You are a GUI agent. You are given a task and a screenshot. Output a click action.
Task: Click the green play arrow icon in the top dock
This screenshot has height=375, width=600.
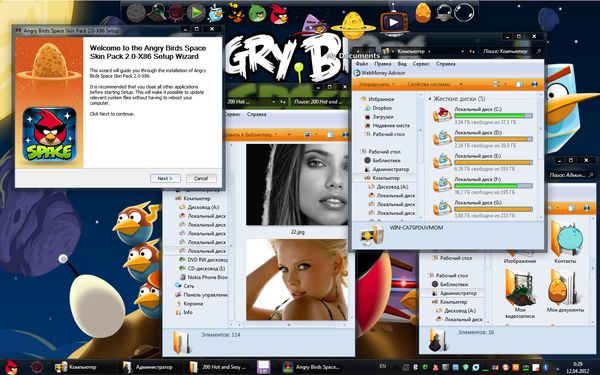[196, 13]
